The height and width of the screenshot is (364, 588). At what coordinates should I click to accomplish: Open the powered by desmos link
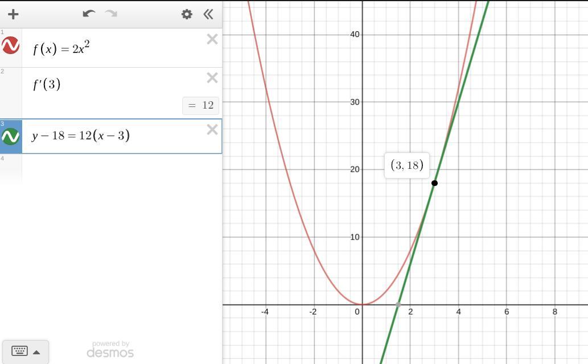pyautogui.click(x=110, y=349)
